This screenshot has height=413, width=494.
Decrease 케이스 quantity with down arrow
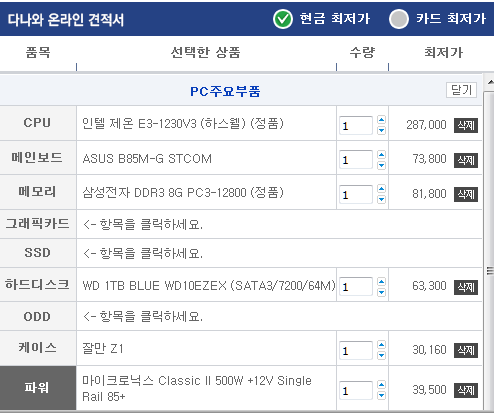[381, 355]
